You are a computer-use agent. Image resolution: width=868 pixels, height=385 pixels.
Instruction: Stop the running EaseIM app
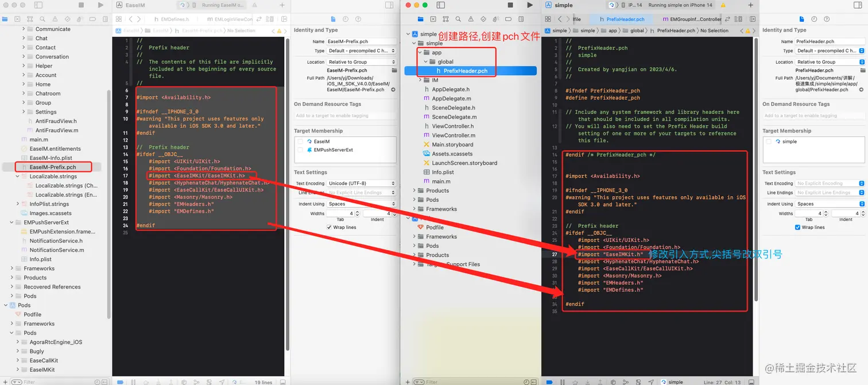click(x=82, y=5)
